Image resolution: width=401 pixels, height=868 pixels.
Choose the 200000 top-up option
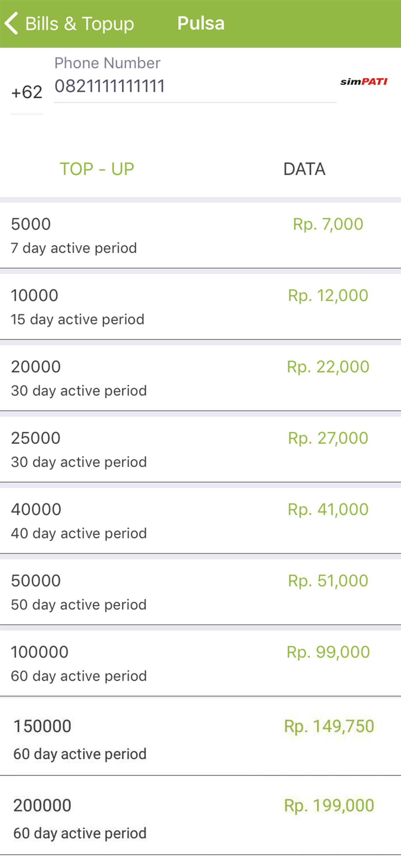coord(200,815)
